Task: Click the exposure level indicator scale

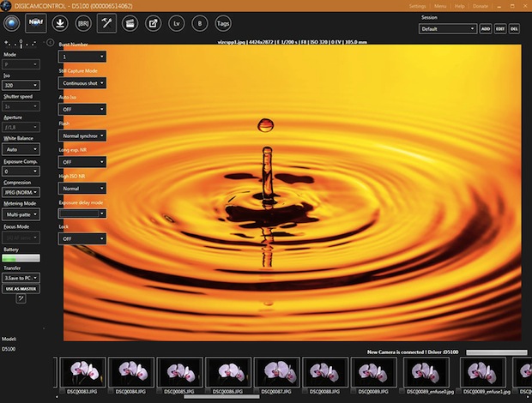Action: (x=21, y=44)
